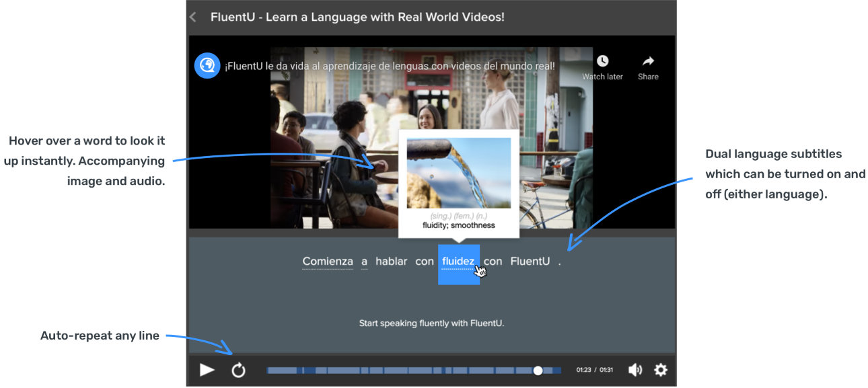The image size is (868, 388).
Task: Click the auto-repeat loop icon
Action: tap(238, 370)
